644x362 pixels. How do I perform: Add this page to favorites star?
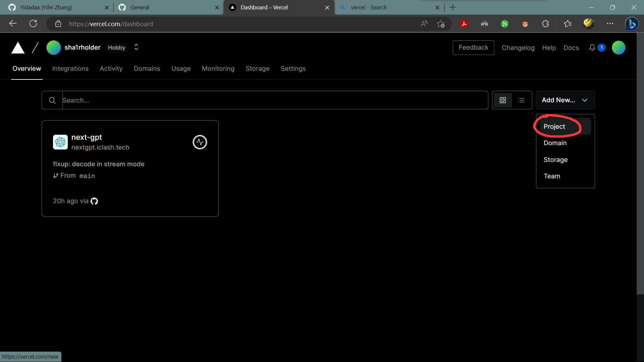pyautogui.click(x=441, y=24)
